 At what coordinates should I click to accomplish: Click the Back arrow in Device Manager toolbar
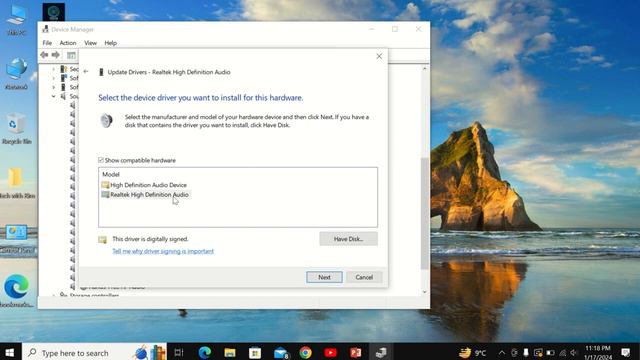[x=44, y=55]
